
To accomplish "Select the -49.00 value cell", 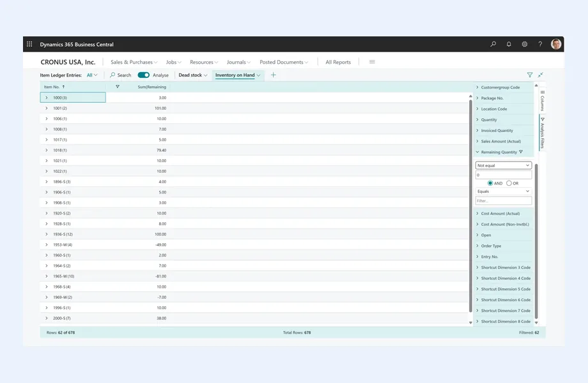I will pos(160,245).
